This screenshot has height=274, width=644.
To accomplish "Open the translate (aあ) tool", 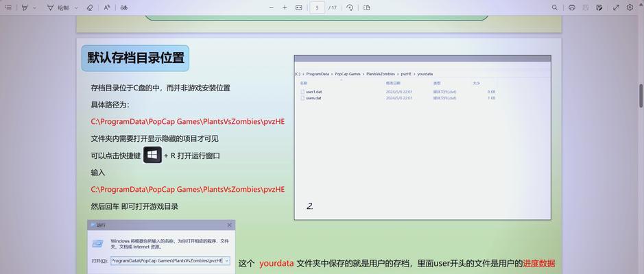I will (x=123, y=8).
